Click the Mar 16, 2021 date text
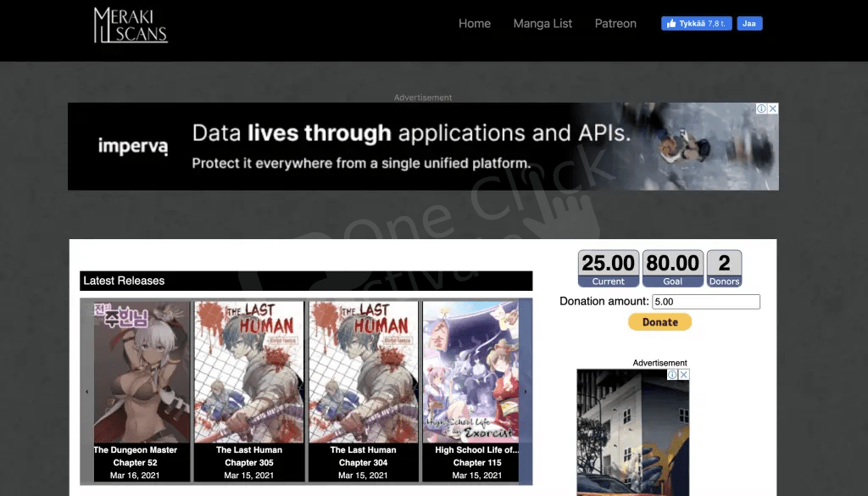Screen dimensions: 868x496 click(135, 475)
